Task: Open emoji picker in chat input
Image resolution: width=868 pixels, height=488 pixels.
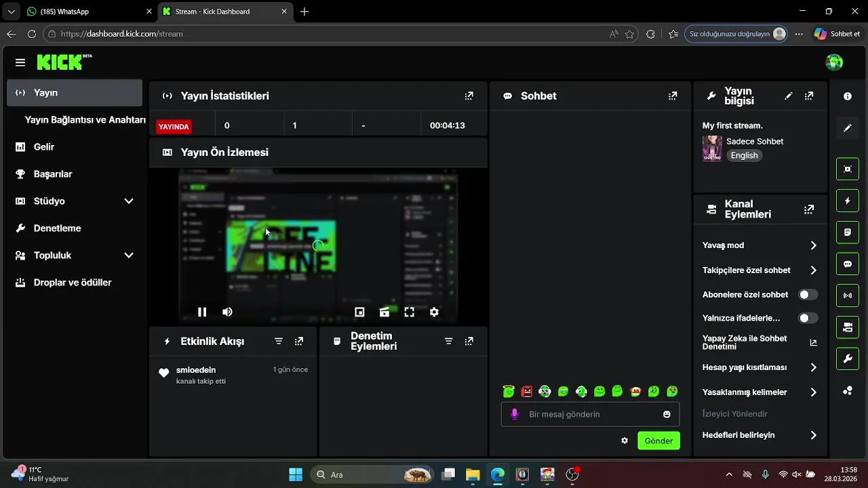Action: (x=667, y=414)
